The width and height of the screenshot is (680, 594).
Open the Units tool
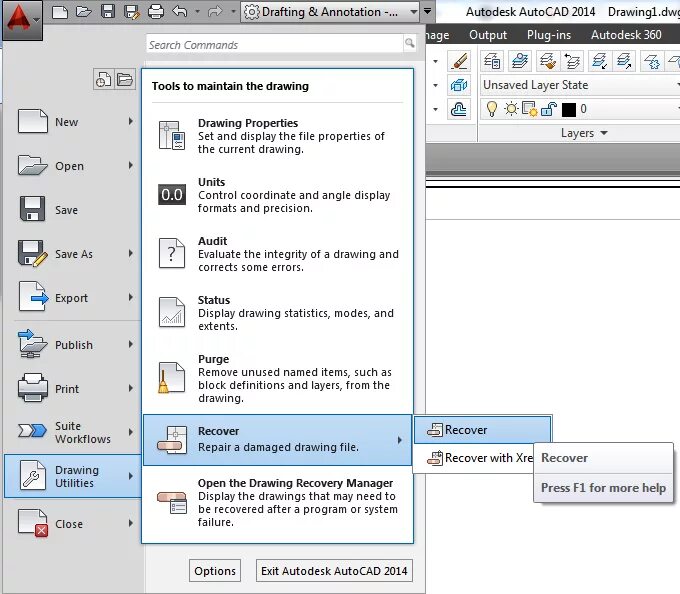tap(278, 195)
